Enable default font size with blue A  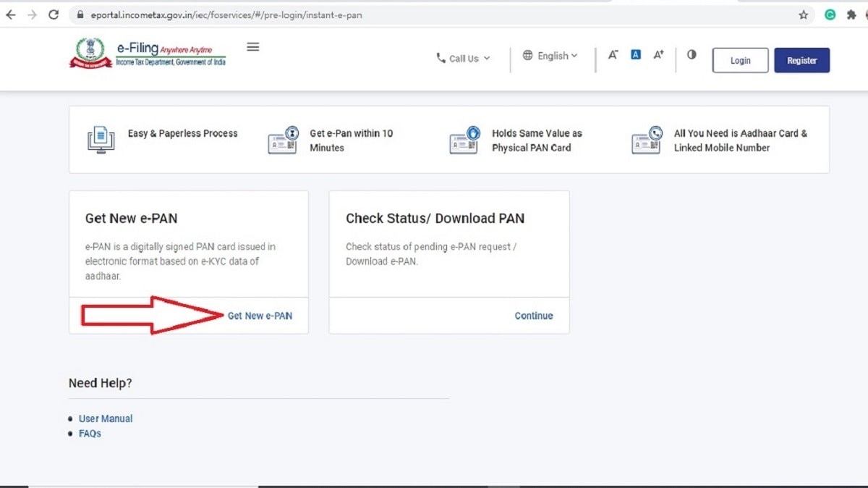635,54
